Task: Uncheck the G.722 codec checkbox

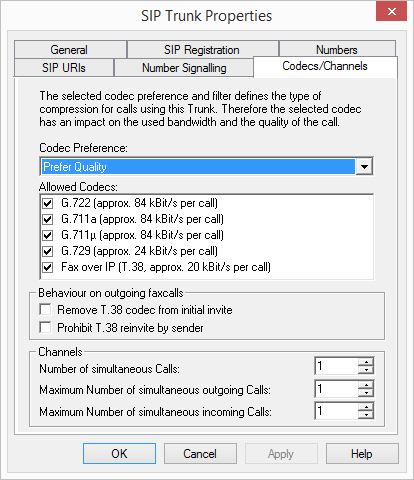Action: click(x=48, y=203)
